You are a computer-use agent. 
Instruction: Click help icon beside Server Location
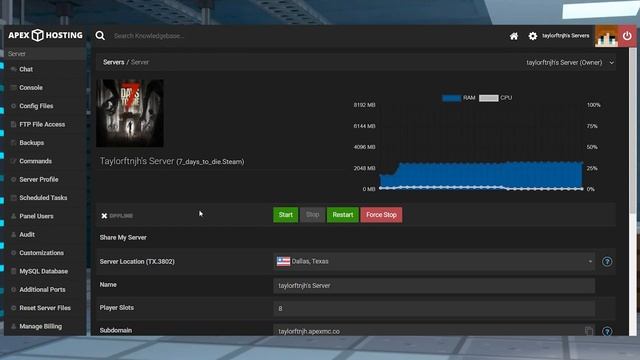(x=607, y=262)
